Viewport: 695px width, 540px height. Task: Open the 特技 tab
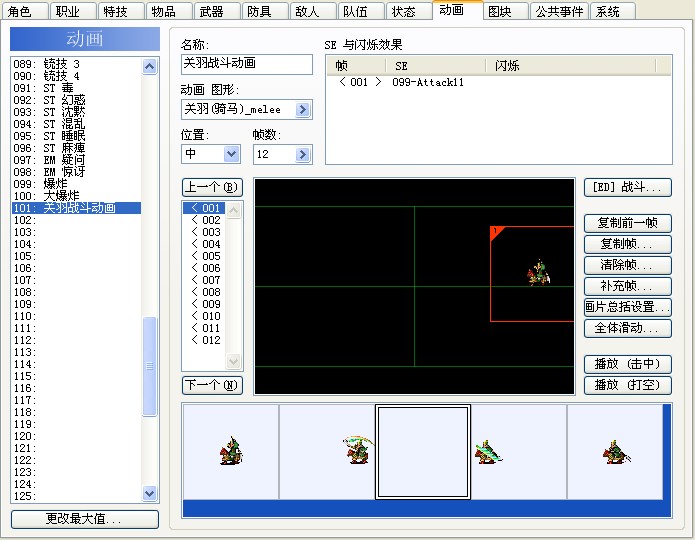coord(121,11)
